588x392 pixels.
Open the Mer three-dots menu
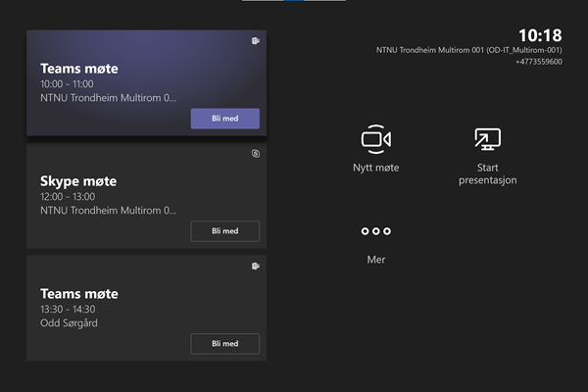tap(376, 231)
